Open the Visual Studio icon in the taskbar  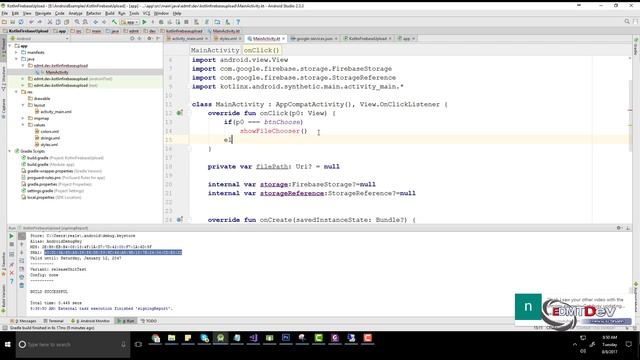[x=253, y=338]
